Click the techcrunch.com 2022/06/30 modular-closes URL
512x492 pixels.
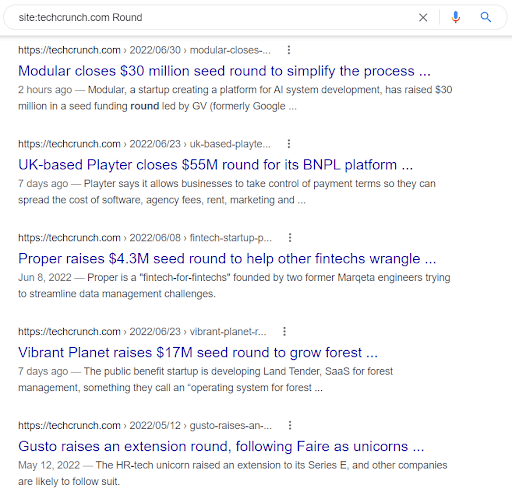click(x=144, y=50)
